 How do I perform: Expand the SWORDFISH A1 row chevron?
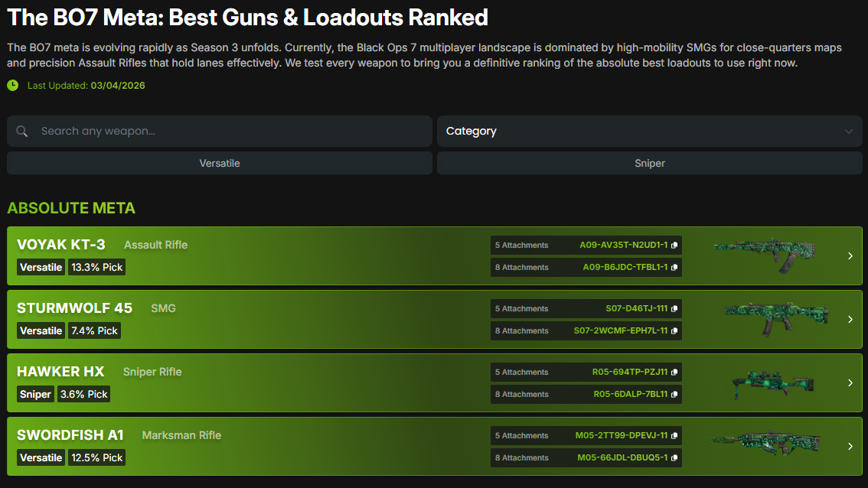pos(850,447)
